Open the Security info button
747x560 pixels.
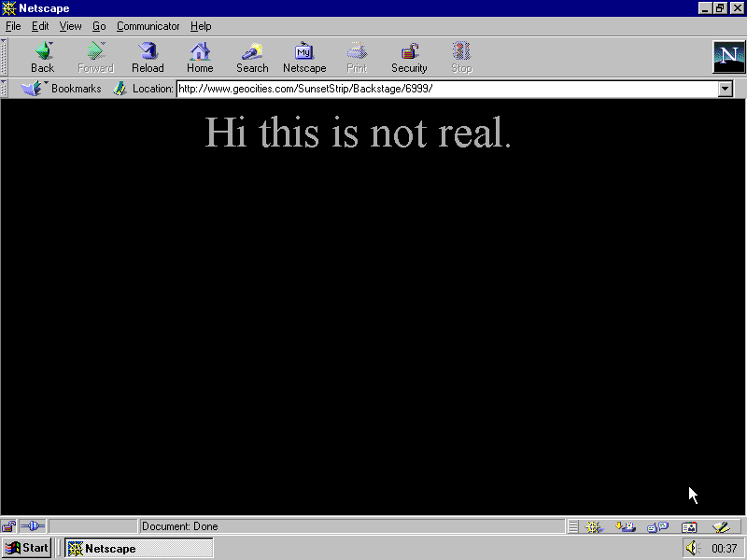(409, 57)
